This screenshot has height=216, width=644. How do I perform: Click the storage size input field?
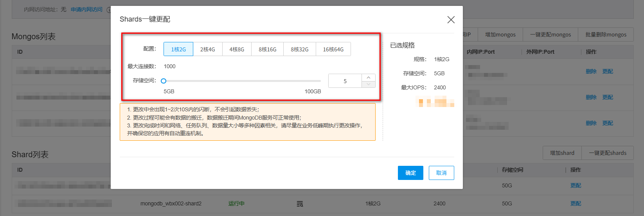point(345,81)
